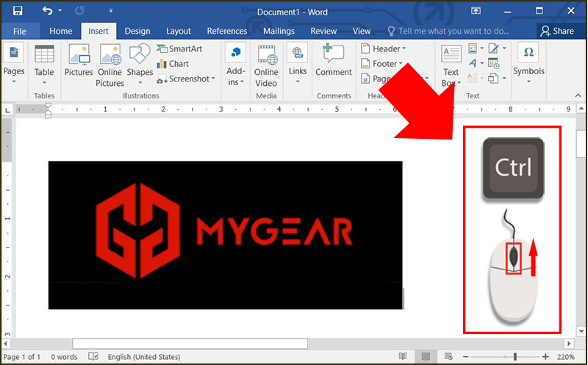
Task: Click the 0 words count in status bar
Action: point(64,357)
